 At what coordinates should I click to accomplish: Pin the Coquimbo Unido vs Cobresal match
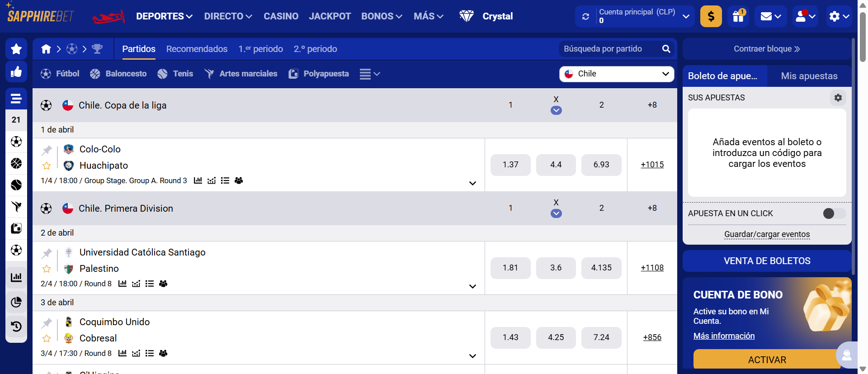pos(47,323)
